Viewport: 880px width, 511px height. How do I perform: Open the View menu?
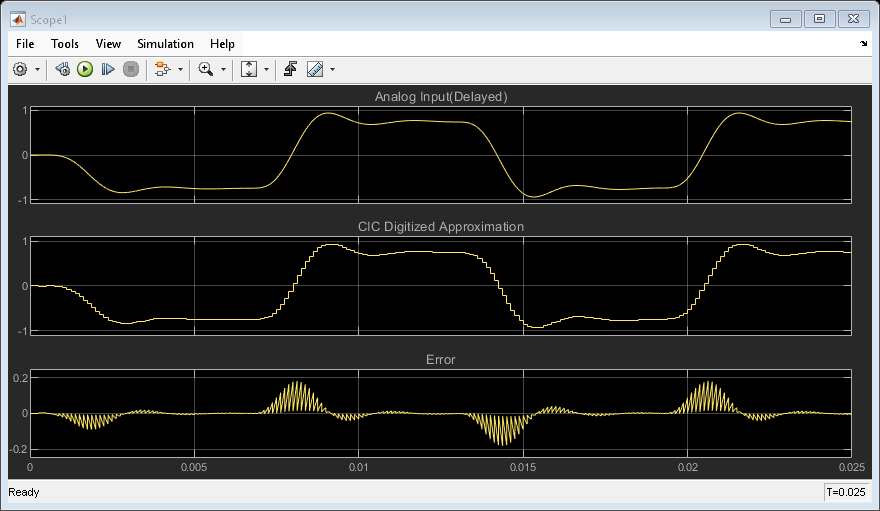(x=108, y=44)
